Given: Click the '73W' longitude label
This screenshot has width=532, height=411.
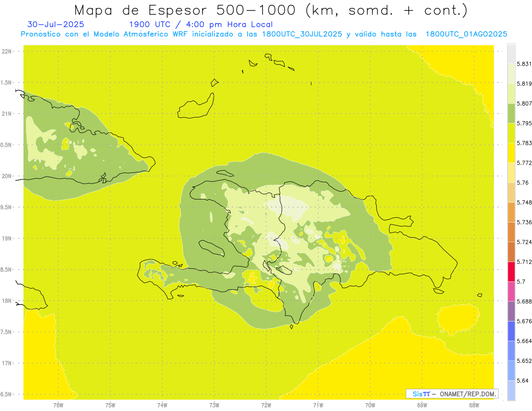Looking at the screenshot, I should pyautogui.click(x=214, y=405).
